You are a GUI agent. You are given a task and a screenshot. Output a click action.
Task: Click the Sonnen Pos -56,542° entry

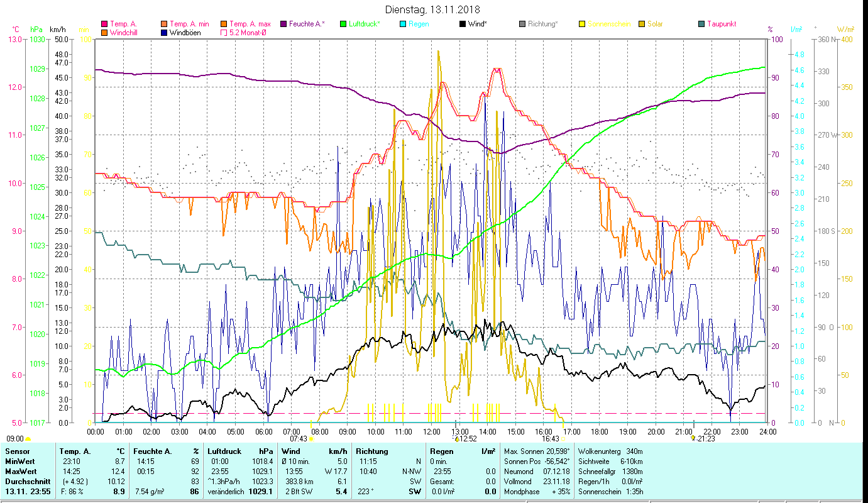[537, 462]
